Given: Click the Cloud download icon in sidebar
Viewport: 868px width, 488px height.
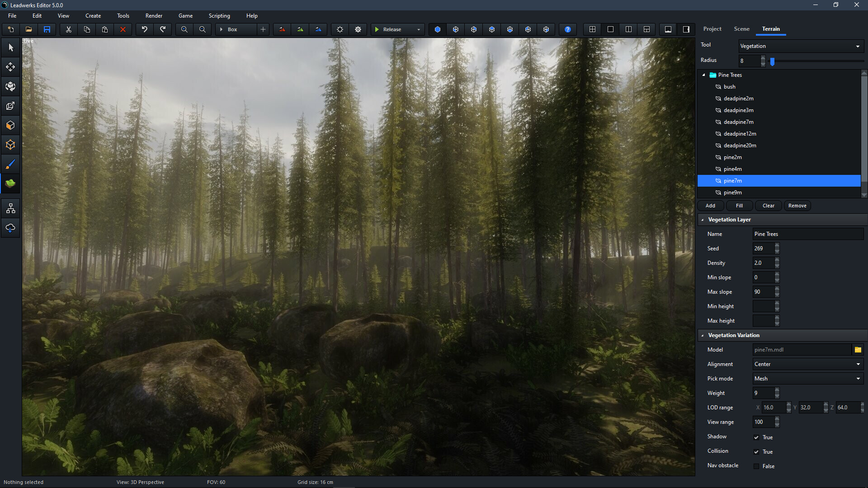Looking at the screenshot, I should pos(10,228).
